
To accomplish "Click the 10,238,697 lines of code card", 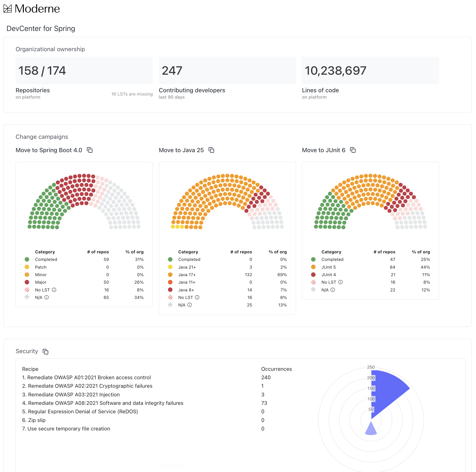I will coord(370,70).
